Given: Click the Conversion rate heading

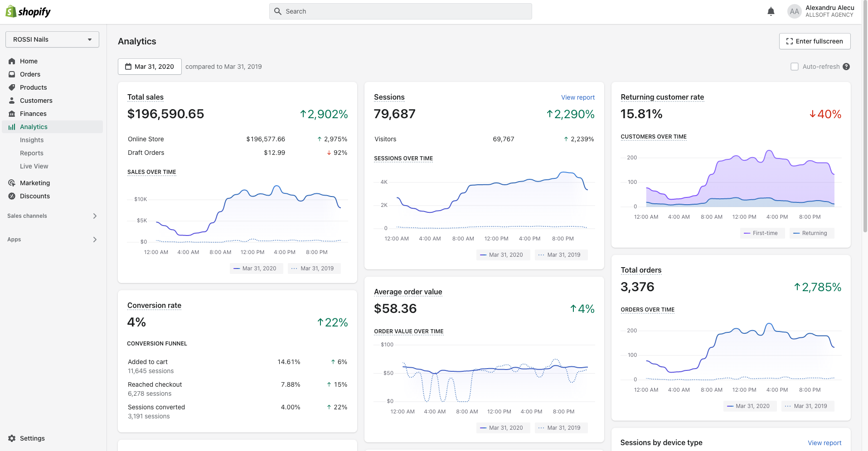Looking at the screenshot, I should pos(154,305).
